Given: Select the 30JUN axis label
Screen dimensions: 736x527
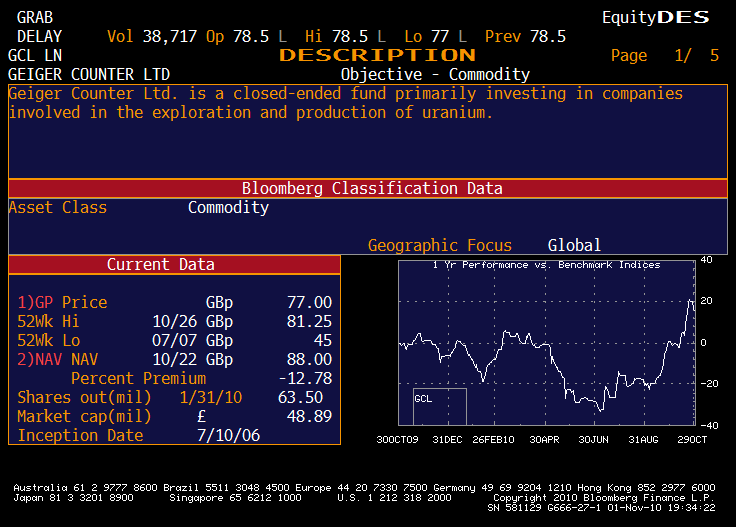Looking at the screenshot, I should click(x=593, y=440).
